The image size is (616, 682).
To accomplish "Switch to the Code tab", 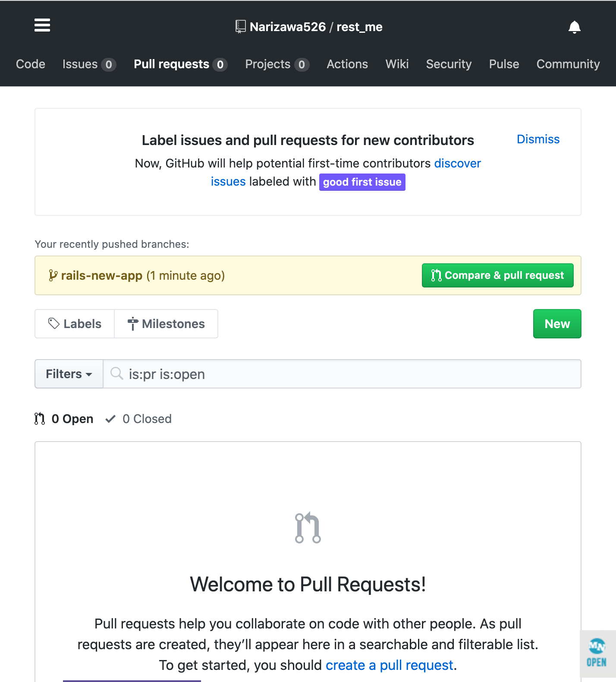I will coord(31,64).
